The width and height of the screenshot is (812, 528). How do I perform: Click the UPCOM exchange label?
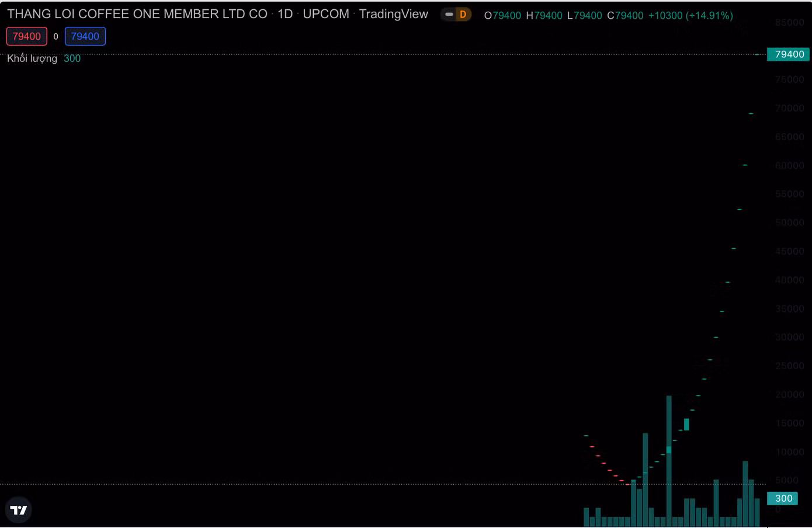tap(326, 14)
